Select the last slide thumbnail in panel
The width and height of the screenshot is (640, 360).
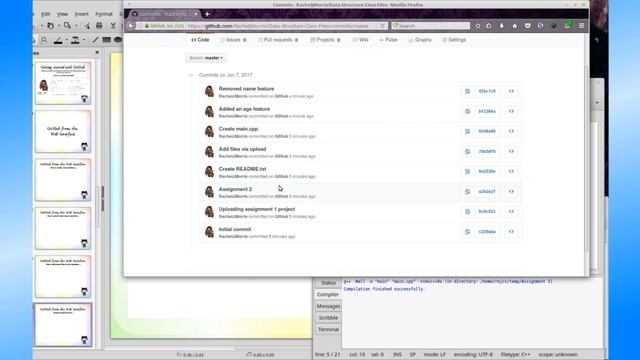pos(63,325)
